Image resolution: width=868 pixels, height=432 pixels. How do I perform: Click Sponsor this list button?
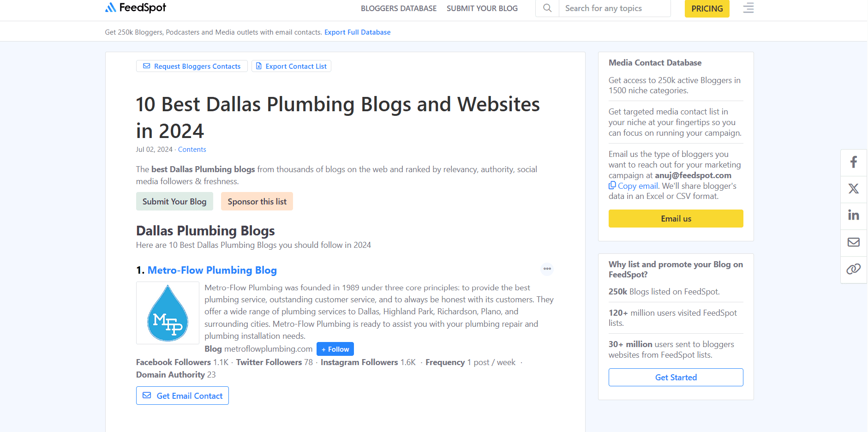click(x=257, y=201)
